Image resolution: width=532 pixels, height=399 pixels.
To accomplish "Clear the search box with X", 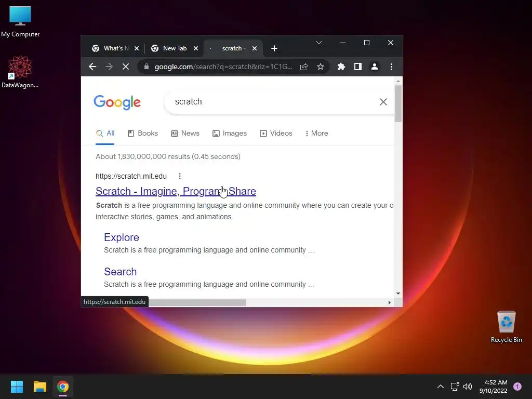I will pos(383,102).
